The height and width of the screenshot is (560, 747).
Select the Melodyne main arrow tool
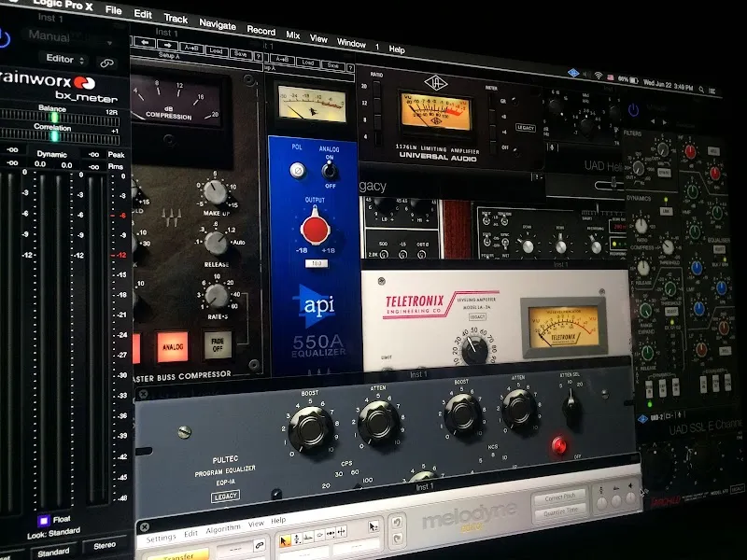click(x=285, y=541)
